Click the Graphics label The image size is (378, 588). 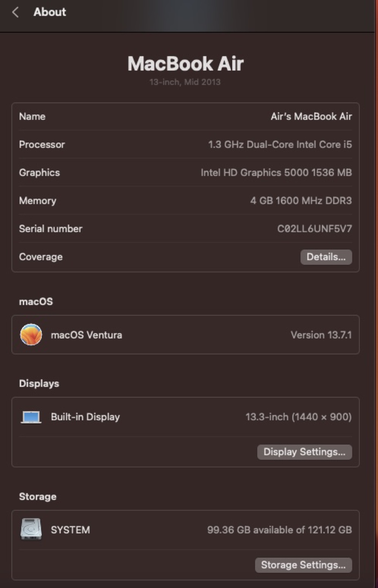[40, 173]
